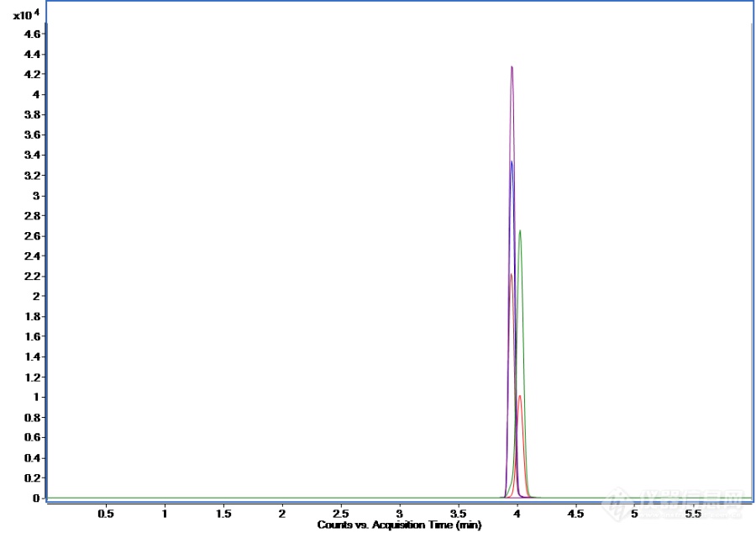Click the dark red peak apex near 2.2
This screenshot has height=533, width=756.
510,274
